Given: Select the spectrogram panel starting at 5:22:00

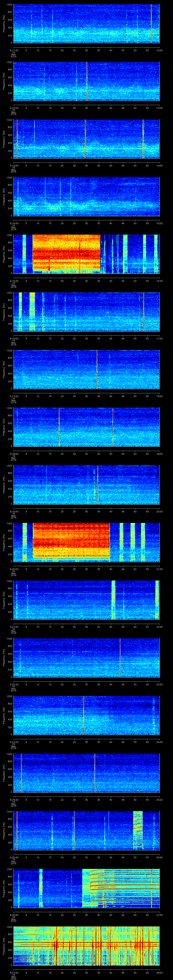Looking at the screenshot, I should pos(87,658).
